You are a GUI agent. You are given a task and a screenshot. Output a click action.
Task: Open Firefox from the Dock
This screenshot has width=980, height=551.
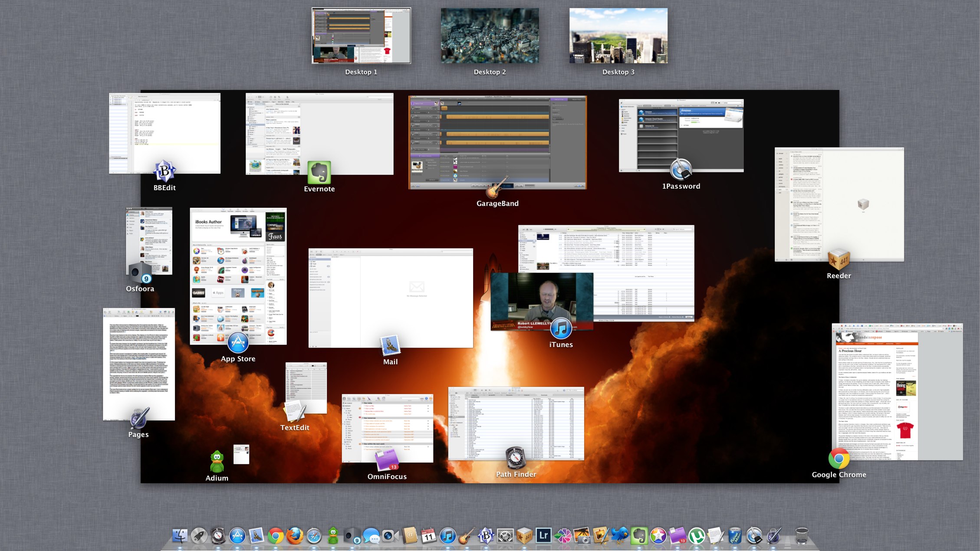(295, 536)
